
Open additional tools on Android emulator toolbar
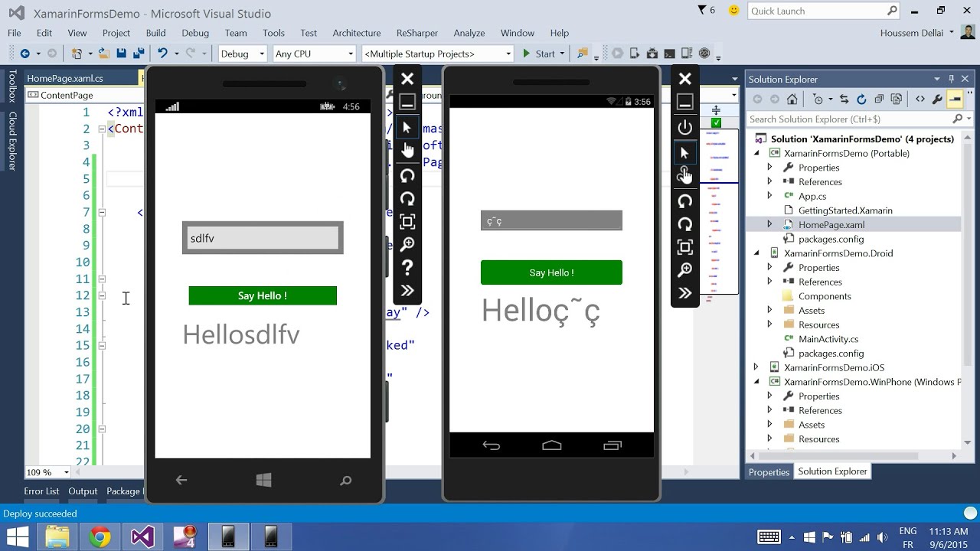tap(685, 292)
